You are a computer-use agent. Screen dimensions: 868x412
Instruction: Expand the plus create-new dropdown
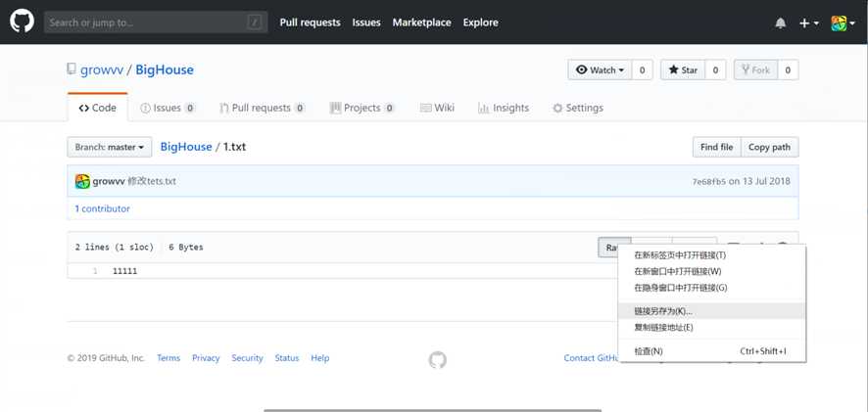click(809, 23)
